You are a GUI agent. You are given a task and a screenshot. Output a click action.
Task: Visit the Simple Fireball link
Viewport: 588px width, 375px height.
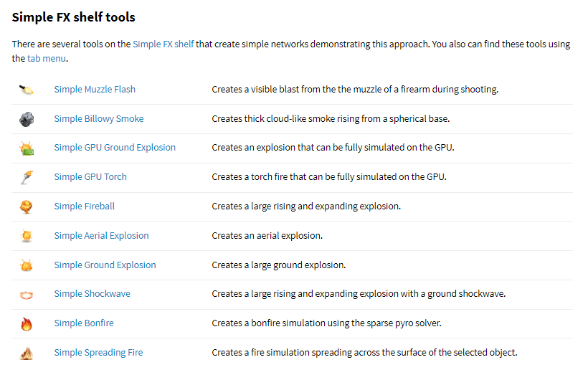(84, 207)
